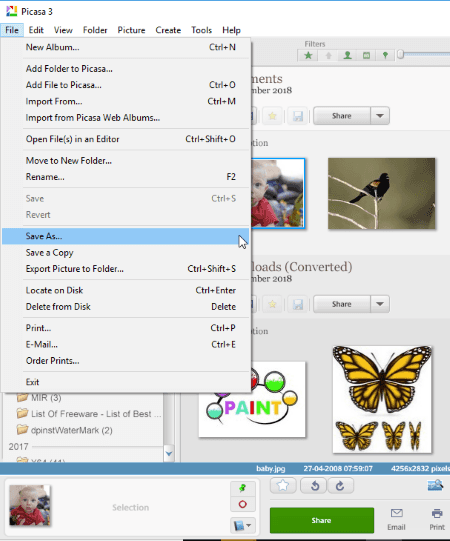
Task: Click save-to-disk icon in first album toolbar
Action: 298,116
